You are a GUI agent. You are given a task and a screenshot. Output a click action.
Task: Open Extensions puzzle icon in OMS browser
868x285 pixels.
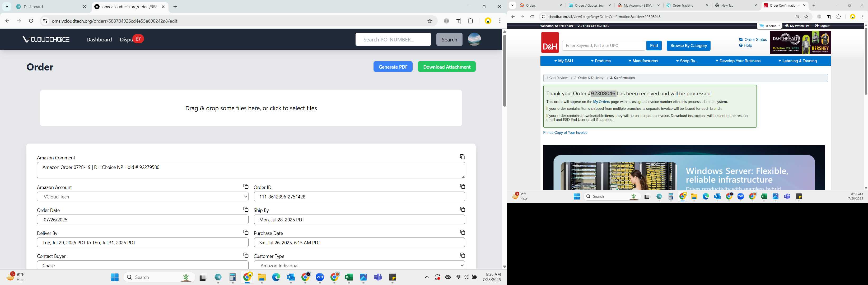pos(470,21)
